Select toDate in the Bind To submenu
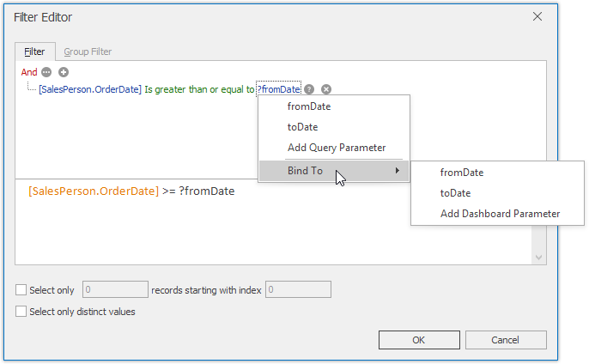 point(455,193)
